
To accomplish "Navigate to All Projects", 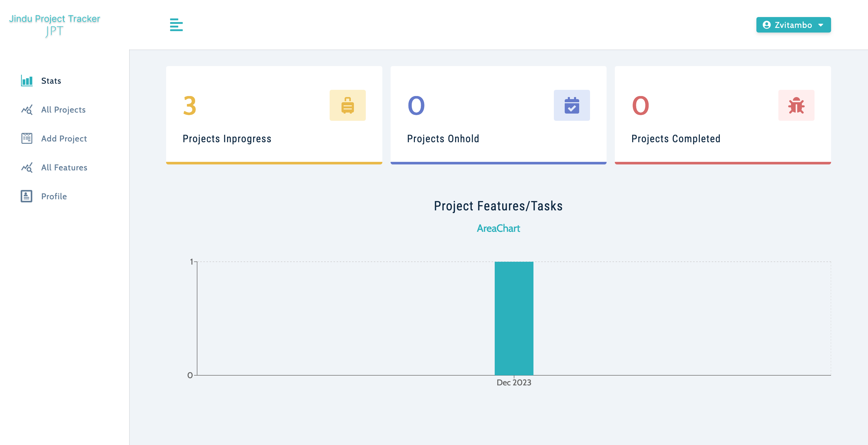I will [x=63, y=109].
